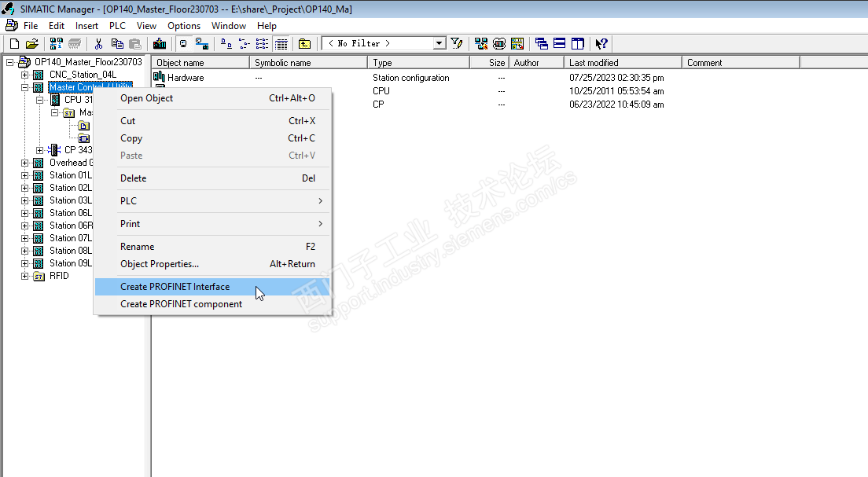Open the File menu
This screenshot has width=868, height=477.
31,26
